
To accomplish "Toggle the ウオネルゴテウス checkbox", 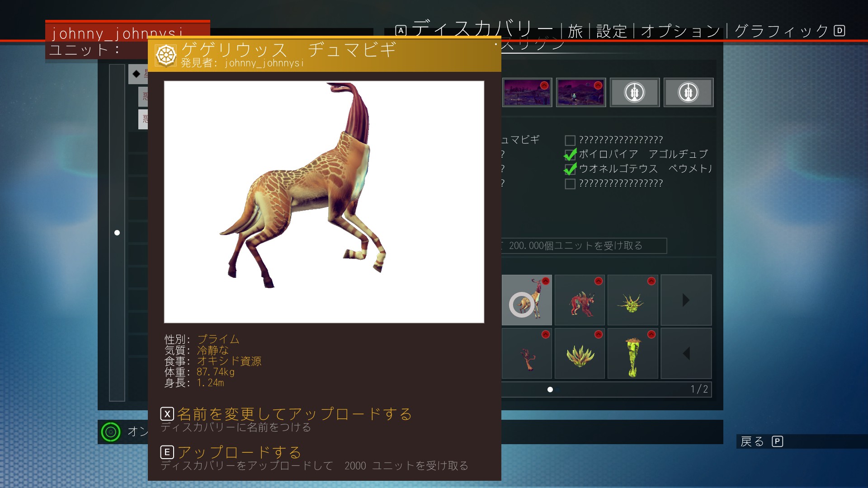I will click(570, 169).
